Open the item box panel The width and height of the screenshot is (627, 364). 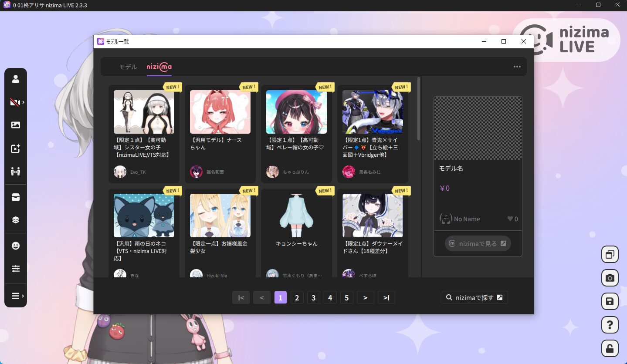16,197
